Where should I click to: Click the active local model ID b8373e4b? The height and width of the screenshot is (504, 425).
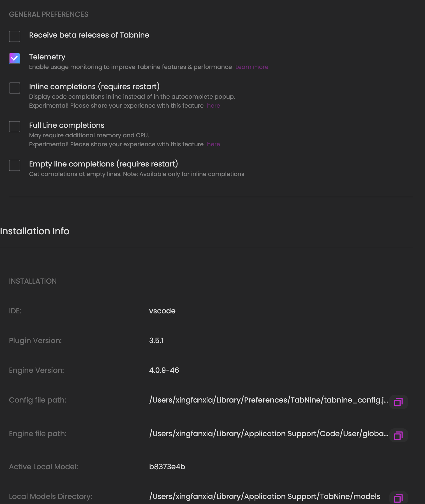(167, 467)
